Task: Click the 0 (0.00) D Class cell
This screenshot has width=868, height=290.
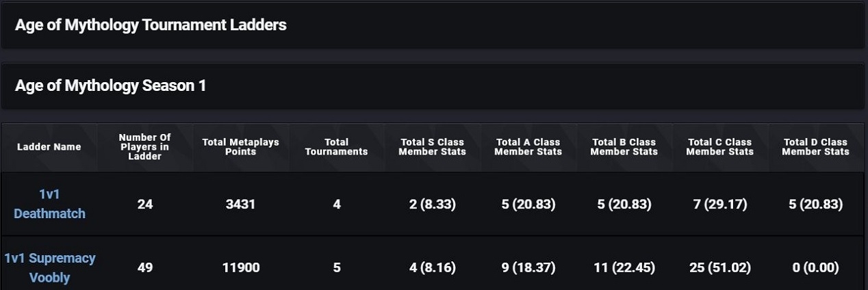Action: [x=815, y=267]
